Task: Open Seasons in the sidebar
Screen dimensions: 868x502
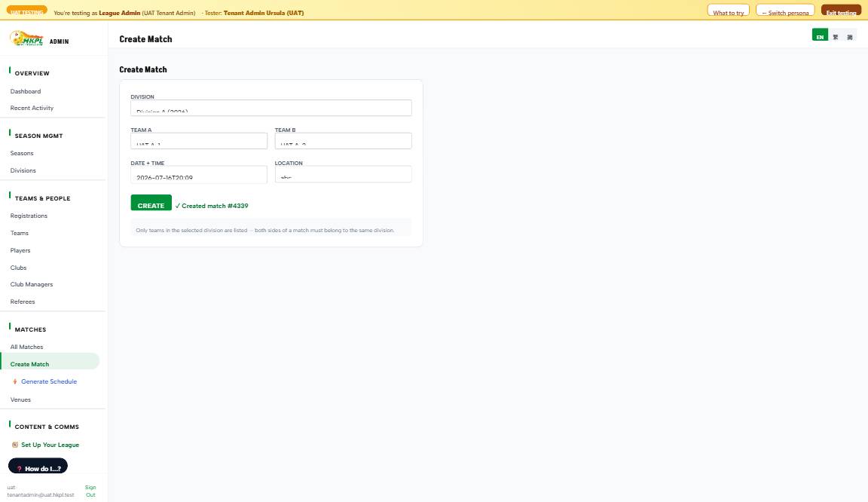Action: [22, 154]
